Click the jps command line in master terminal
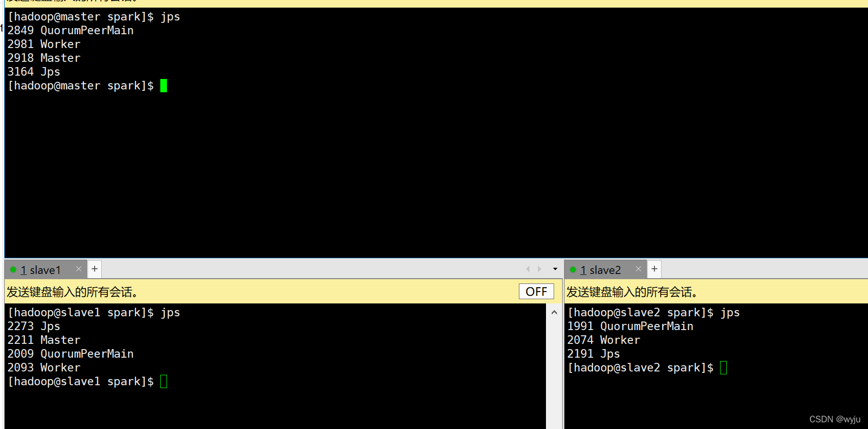Viewport: 868px width, 429px height. click(x=94, y=17)
